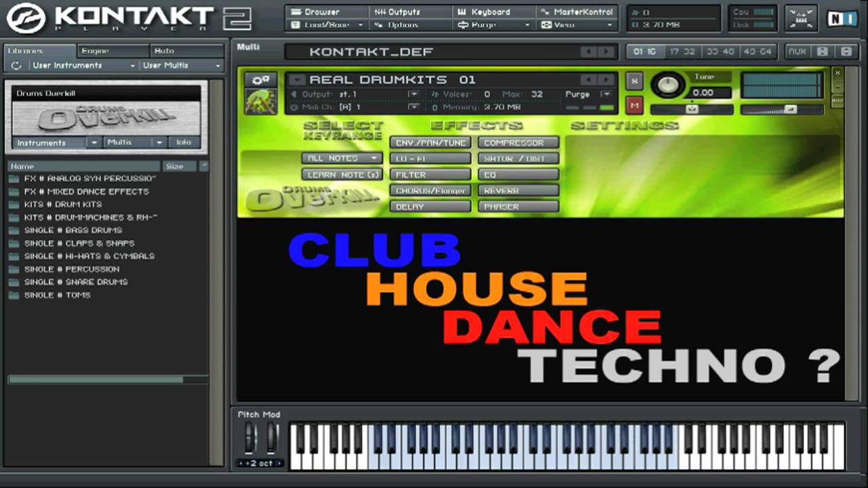Viewport: 868px width, 488px height.
Task: Solo the instrument with S button
Action: 635,81
